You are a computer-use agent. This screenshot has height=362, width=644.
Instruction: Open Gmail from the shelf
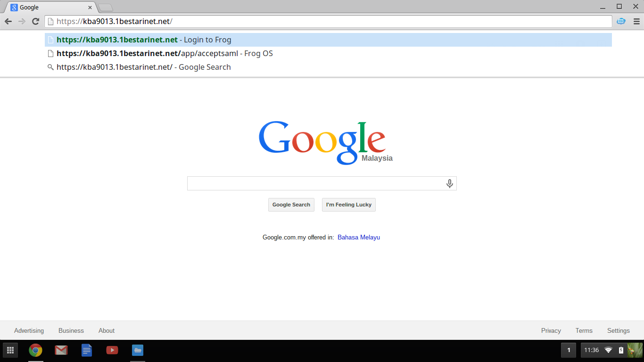61,350
